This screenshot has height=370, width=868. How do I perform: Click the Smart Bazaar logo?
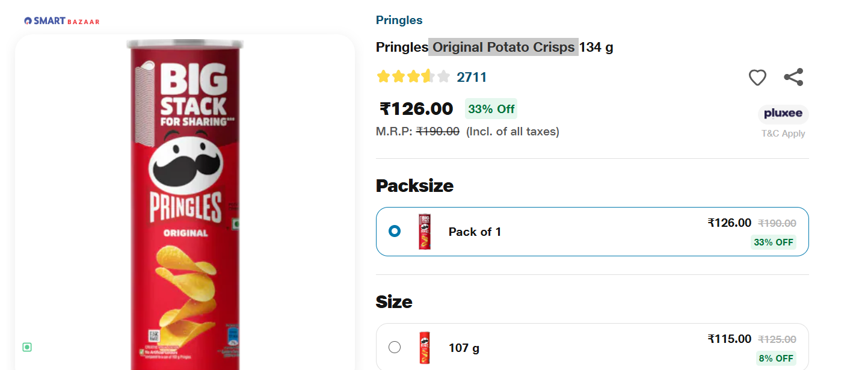tap(61, 21)
